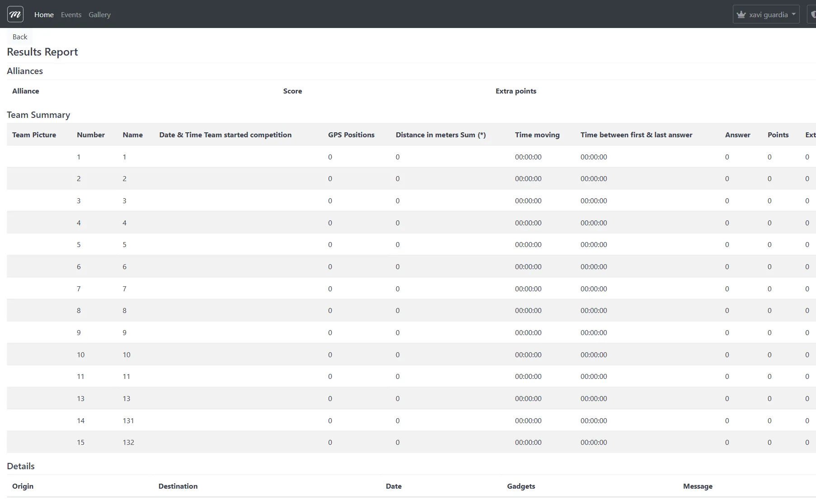Click the Answer column header
Viewport: 816px width, 504px height.
[737, 135]
